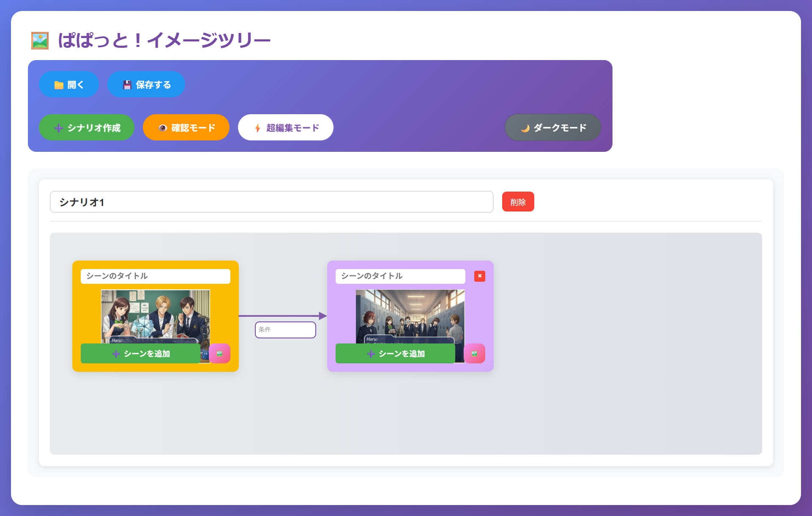Click pink image icon on purple scene

point(475,354)
